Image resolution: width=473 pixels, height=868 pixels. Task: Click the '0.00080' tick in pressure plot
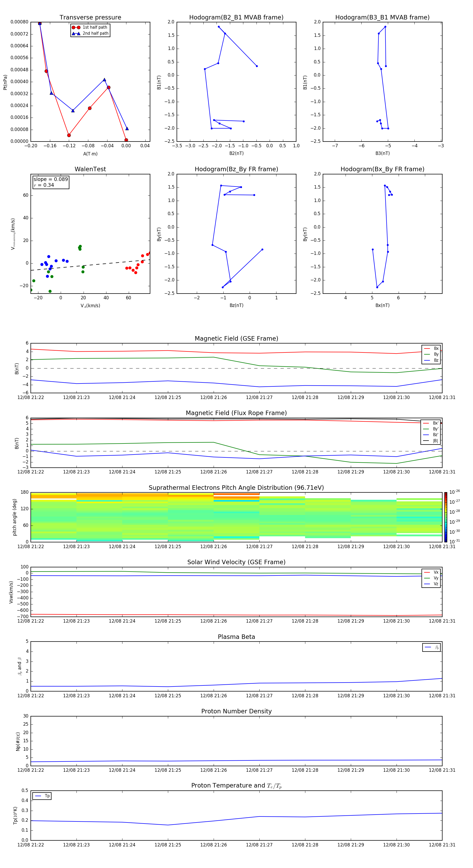[19, 22]
